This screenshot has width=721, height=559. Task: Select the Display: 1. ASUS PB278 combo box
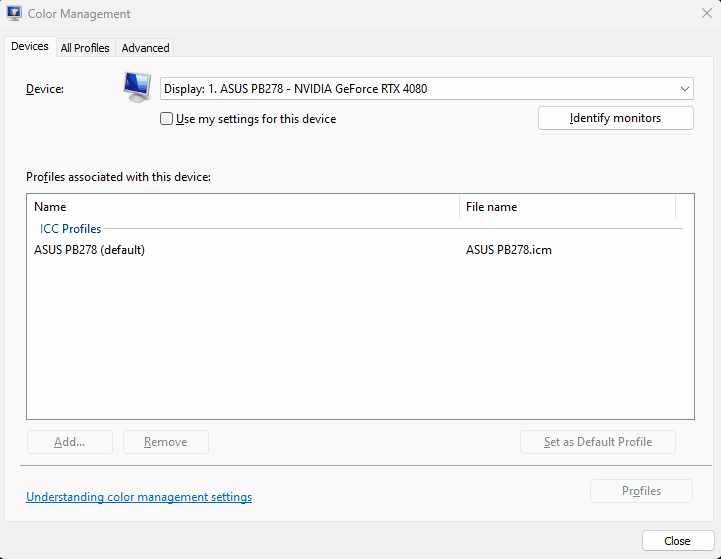point(426,89)
